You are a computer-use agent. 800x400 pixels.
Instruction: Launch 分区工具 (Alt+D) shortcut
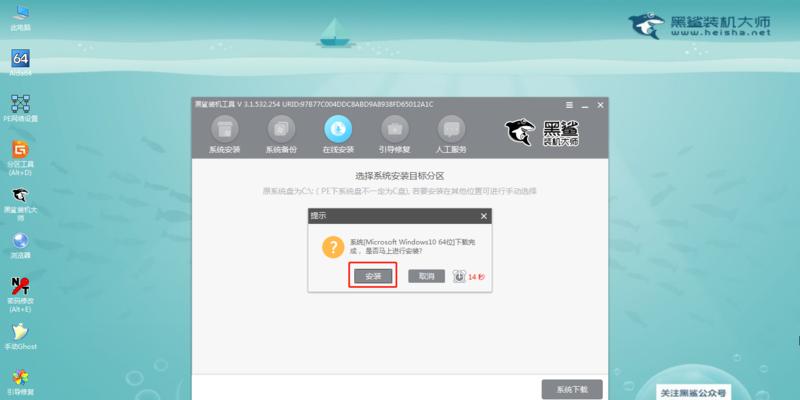click(x=20, y=158)
